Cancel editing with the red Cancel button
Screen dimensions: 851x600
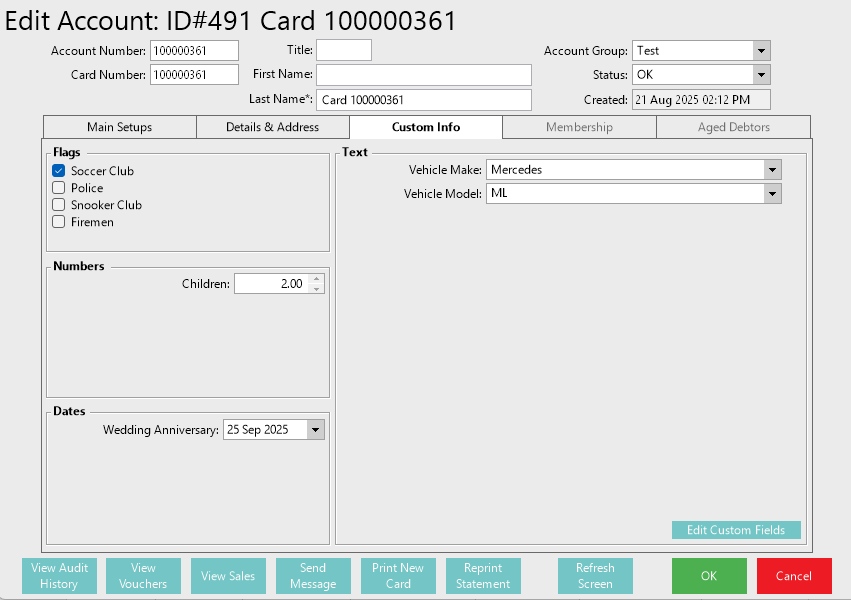793,576
